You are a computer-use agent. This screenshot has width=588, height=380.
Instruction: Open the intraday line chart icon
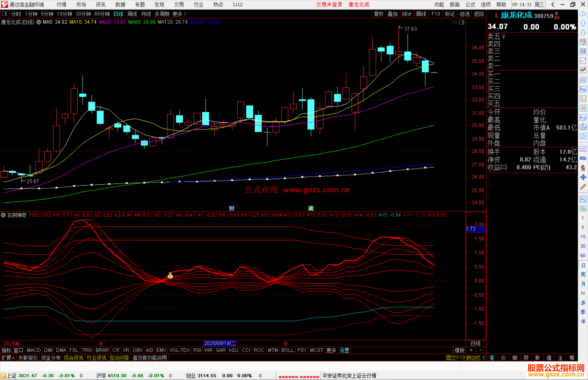583,61
